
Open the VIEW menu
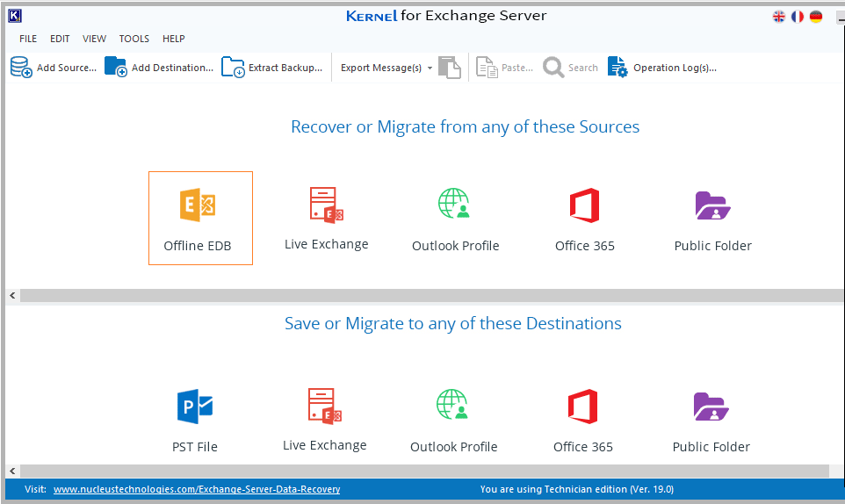click(94, 39)
